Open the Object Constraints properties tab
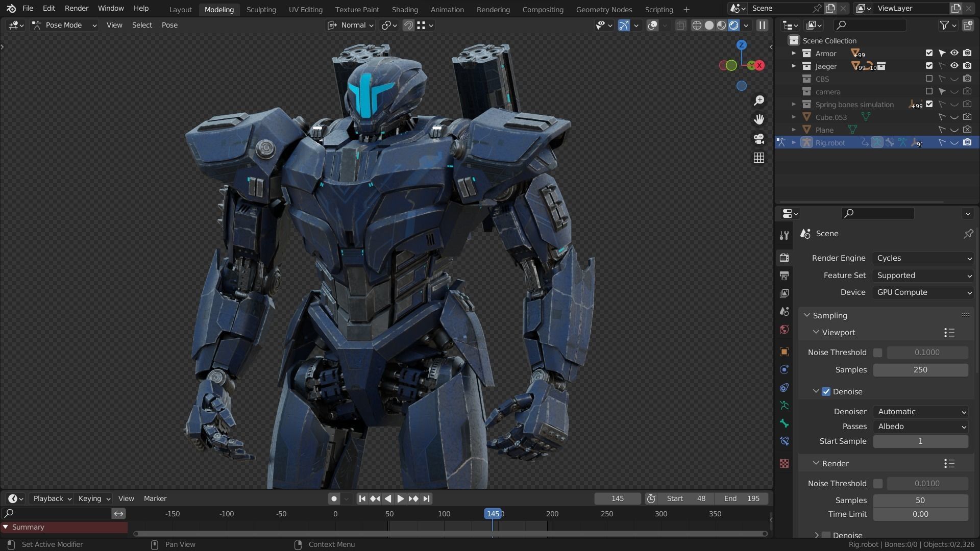Image resolution: width=980 pixels, height=551 pixels. coord(785,388)
